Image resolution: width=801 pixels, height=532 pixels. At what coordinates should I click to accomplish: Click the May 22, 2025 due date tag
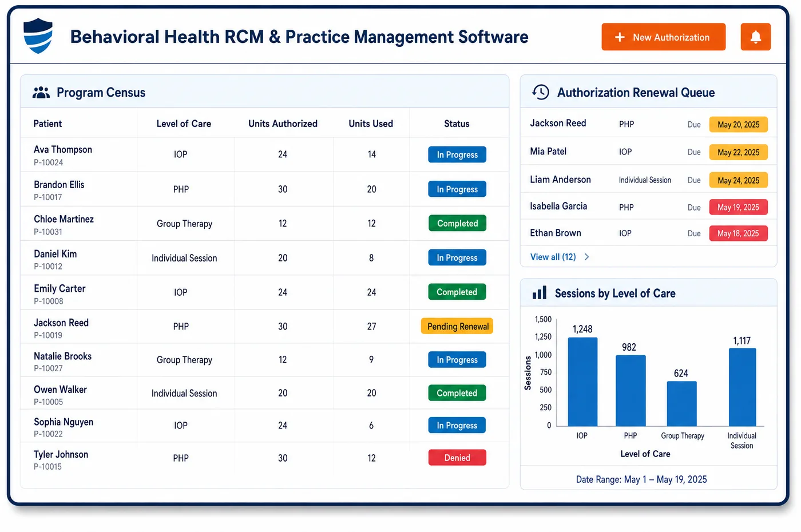[x=738, y=152]
